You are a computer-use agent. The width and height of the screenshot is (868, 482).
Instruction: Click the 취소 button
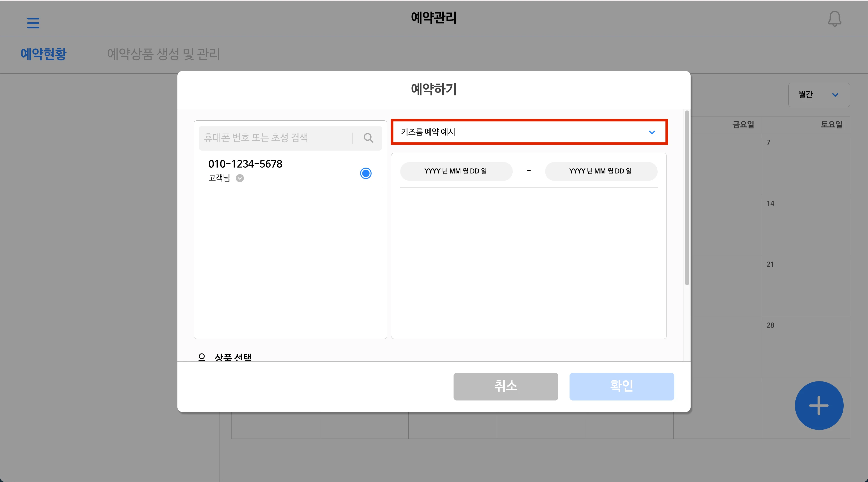[506, 386]
